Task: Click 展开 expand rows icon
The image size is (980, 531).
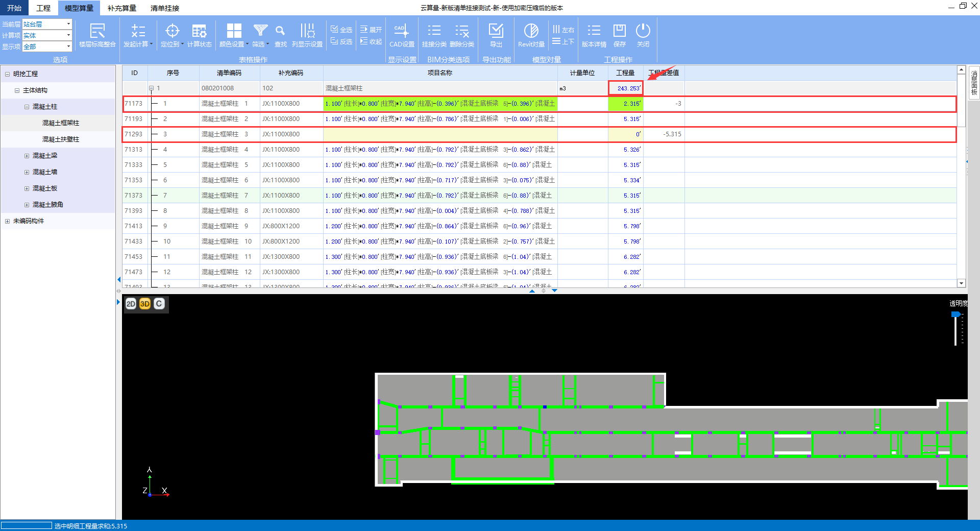Action: [x=371, y=30]
